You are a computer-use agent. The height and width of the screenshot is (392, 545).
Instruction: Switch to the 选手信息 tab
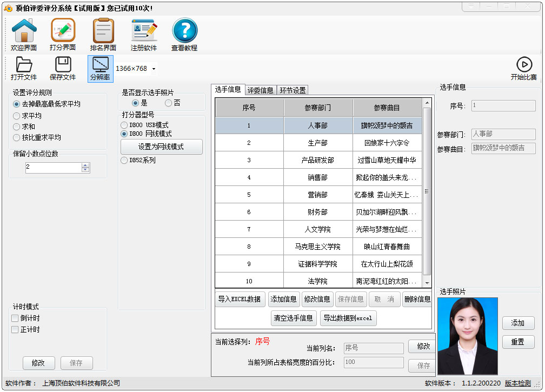[x=228, y=89]
